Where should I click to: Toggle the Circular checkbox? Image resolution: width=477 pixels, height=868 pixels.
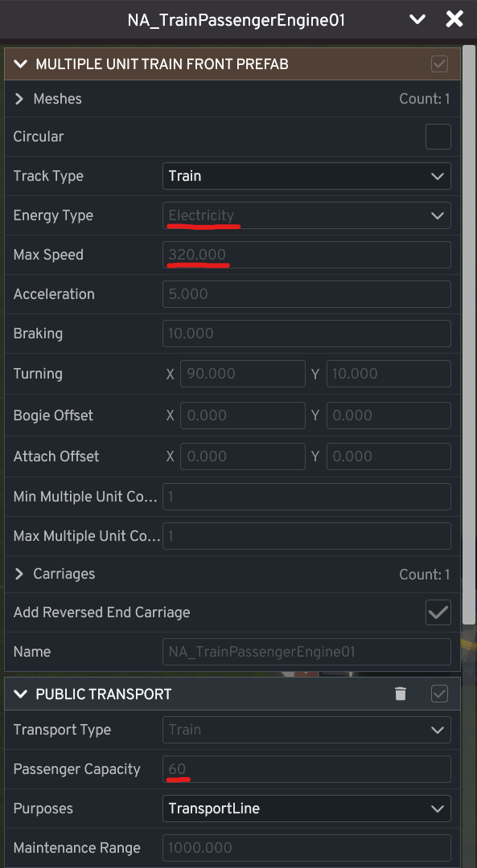tap(438, 137)
